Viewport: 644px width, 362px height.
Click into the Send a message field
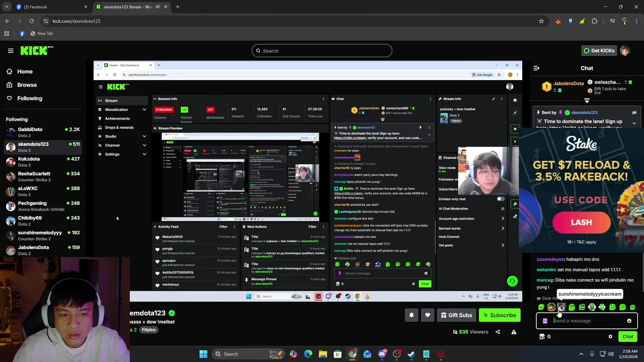587,321
